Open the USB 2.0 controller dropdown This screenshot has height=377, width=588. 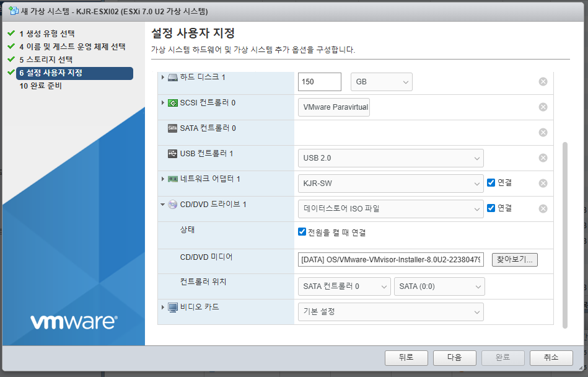tap(391, 158)
